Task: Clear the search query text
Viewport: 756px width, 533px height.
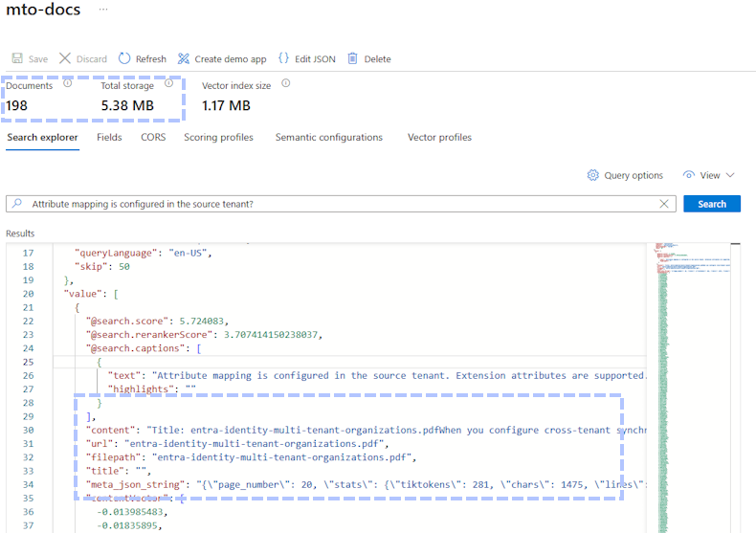Action: (665, 204)
